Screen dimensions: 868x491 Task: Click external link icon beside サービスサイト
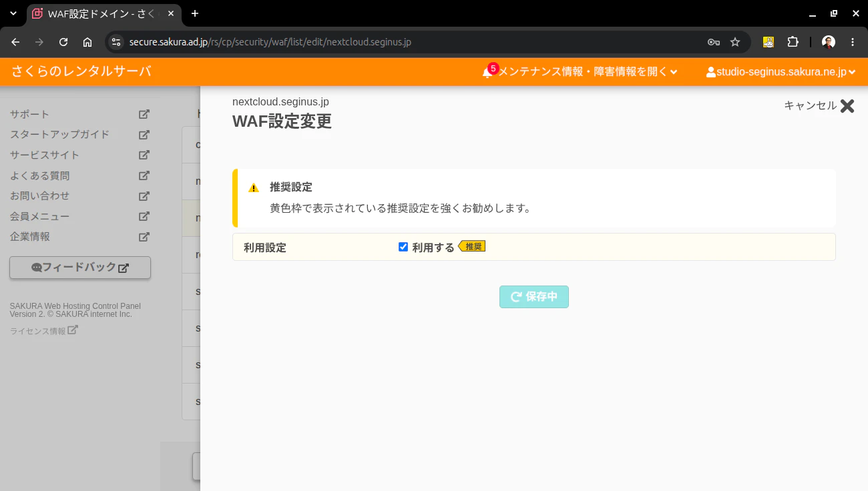[144, 155]
